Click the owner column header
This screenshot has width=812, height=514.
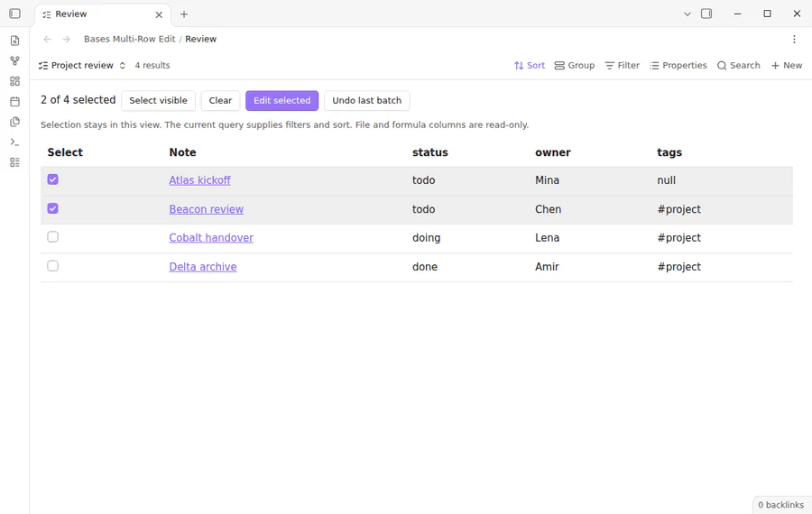click(x=552, y=152)
